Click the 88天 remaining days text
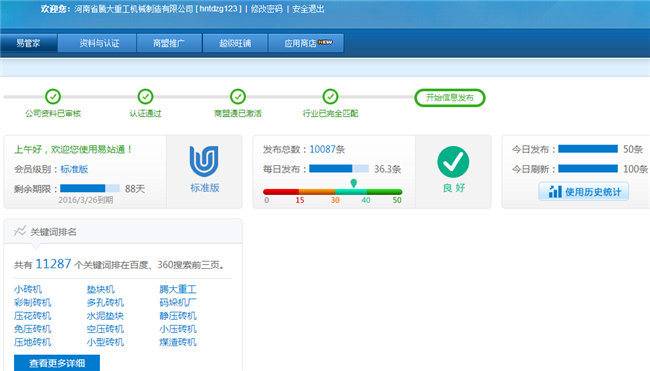 [135, 189]
